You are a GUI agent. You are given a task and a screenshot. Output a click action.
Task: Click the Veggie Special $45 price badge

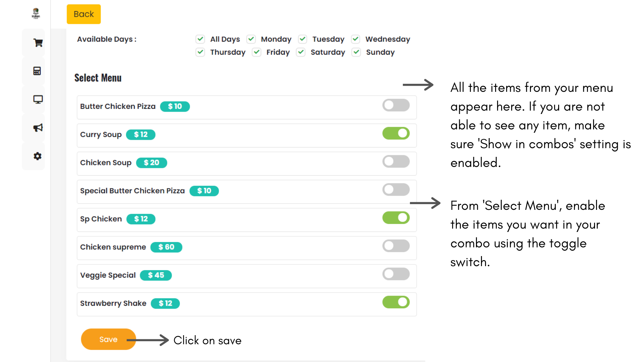pyautogui.click(x=156, y=275)
